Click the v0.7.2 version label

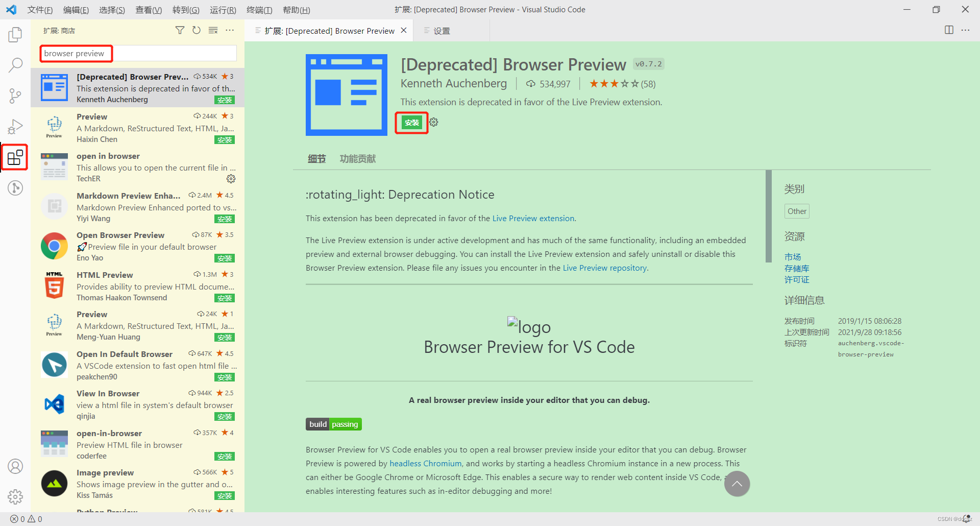click(649, 64)
